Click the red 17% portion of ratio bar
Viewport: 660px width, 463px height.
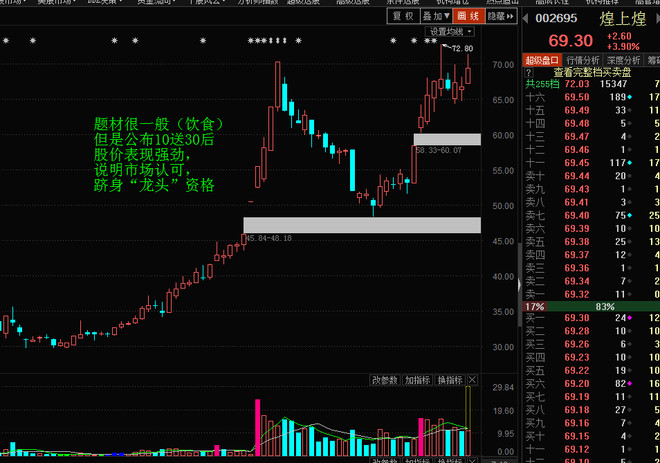(535, 306)
